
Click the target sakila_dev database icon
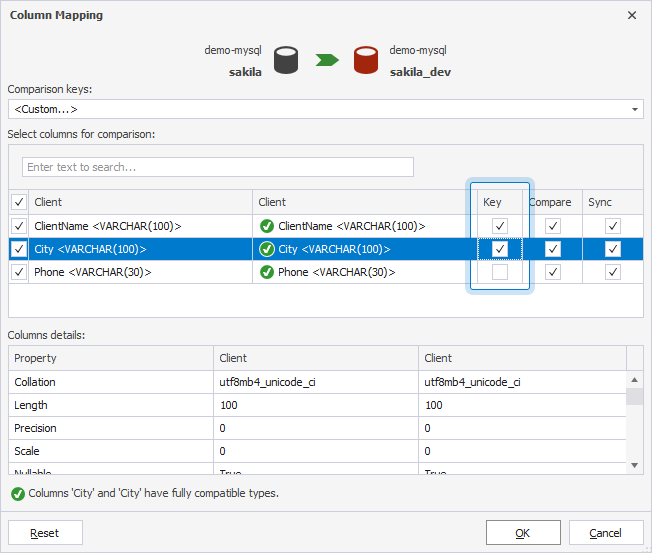366,60
